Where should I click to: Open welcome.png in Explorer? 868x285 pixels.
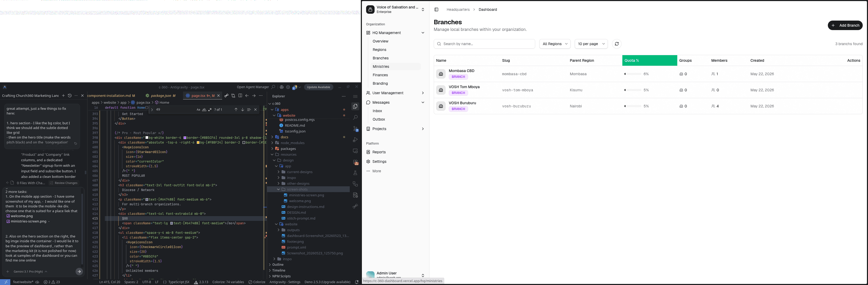pyautogui.click(x=300, y=201)
